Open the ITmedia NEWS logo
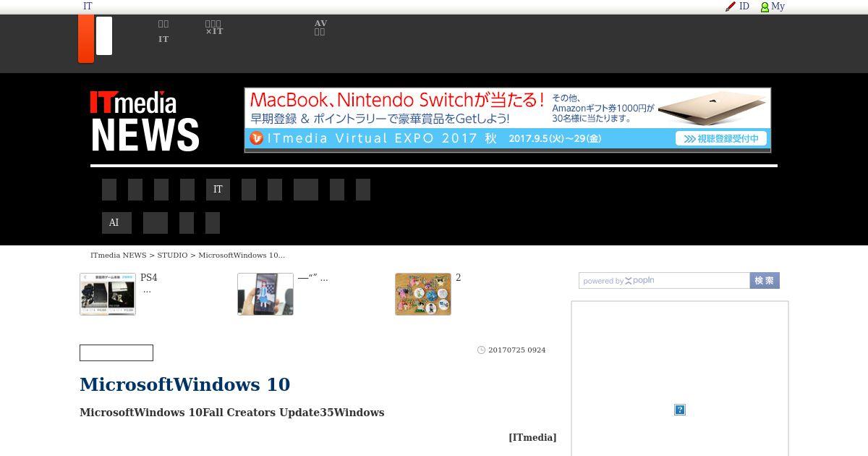Image resolution: width=868 pixels, height=456 pixels. pyautogui.click(x=145, y=121)
